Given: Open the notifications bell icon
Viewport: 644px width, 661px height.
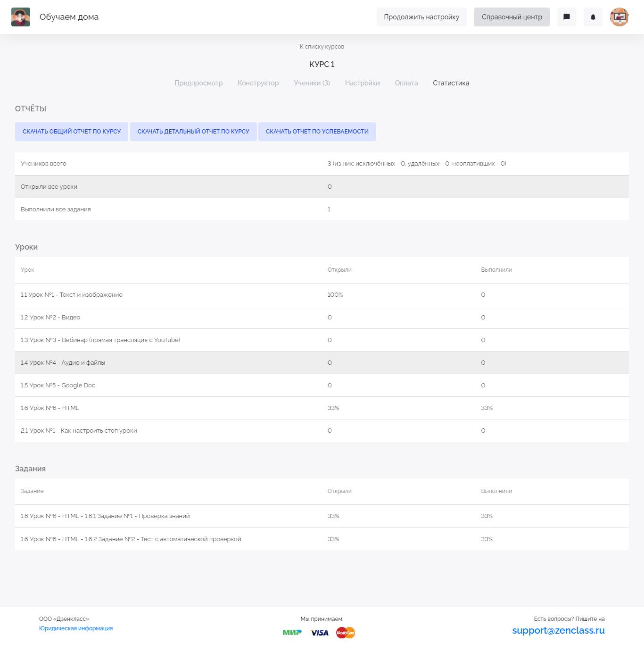Looking at the screenshot, I should (593, 17).
